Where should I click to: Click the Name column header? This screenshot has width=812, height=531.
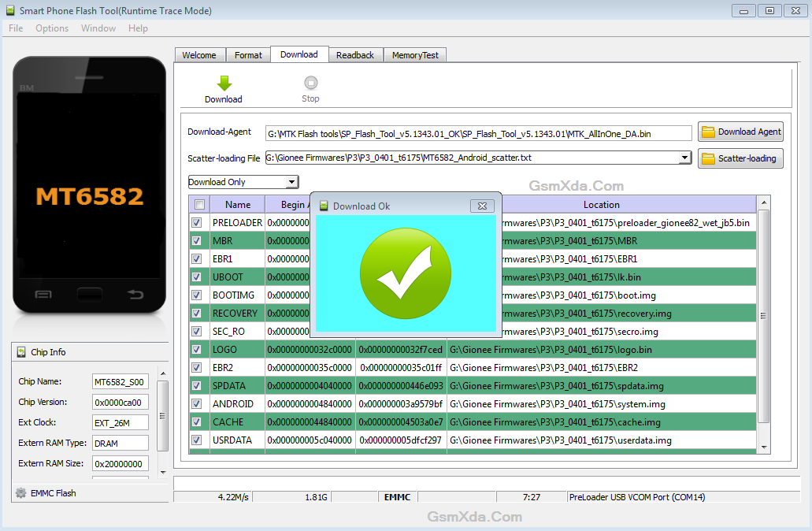[x=238, y=205]
